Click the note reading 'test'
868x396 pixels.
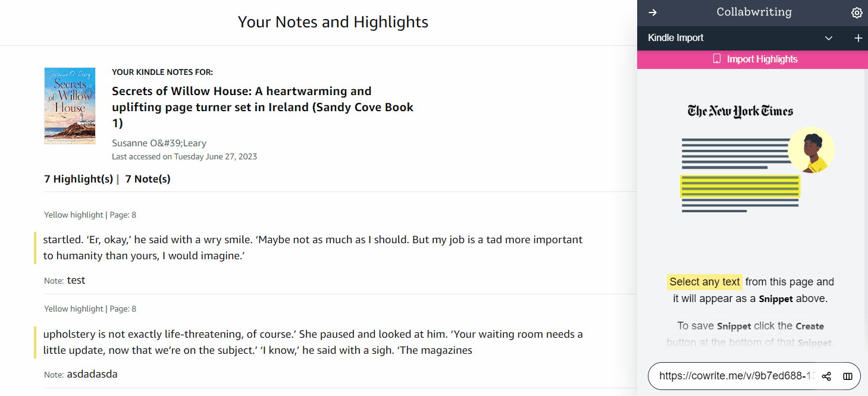pos(76,280)
